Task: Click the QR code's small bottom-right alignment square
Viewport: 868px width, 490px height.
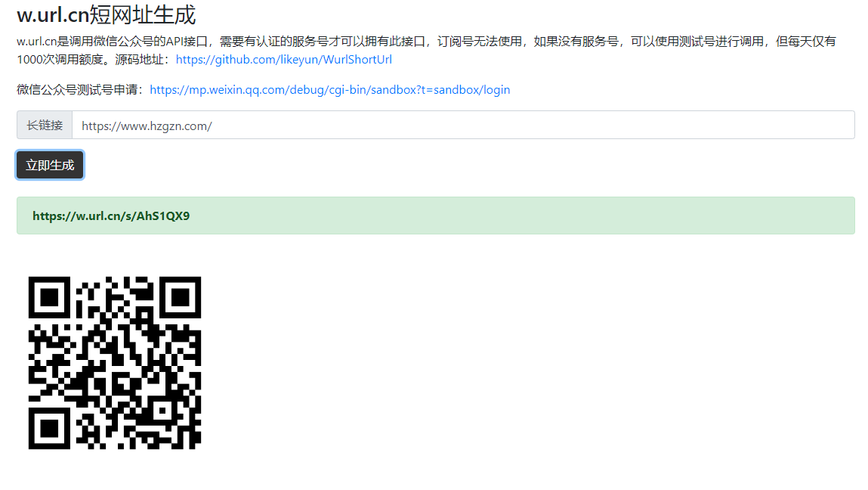Action: [x=161, y=409]
